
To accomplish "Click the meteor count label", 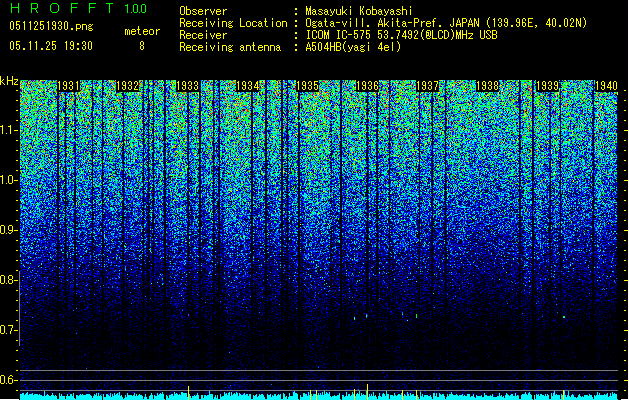I will [142, 31].
